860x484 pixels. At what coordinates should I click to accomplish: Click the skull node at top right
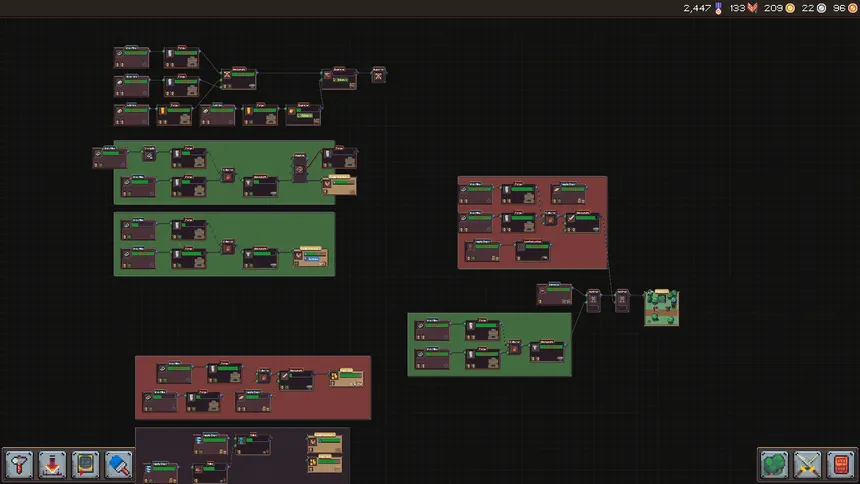coord(378,75)
